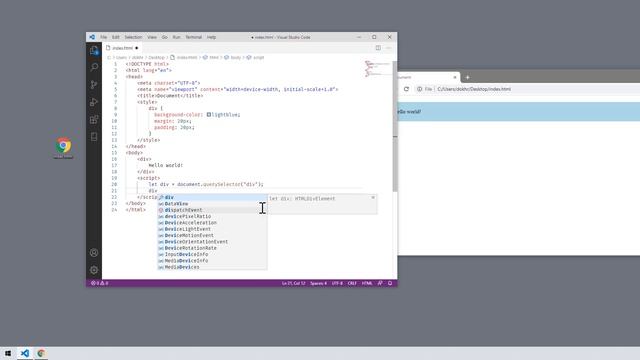The width and height of the screenshot is (640, 360).
Task: Select the MediaDevices suggestion
Action: click(212, 267)
